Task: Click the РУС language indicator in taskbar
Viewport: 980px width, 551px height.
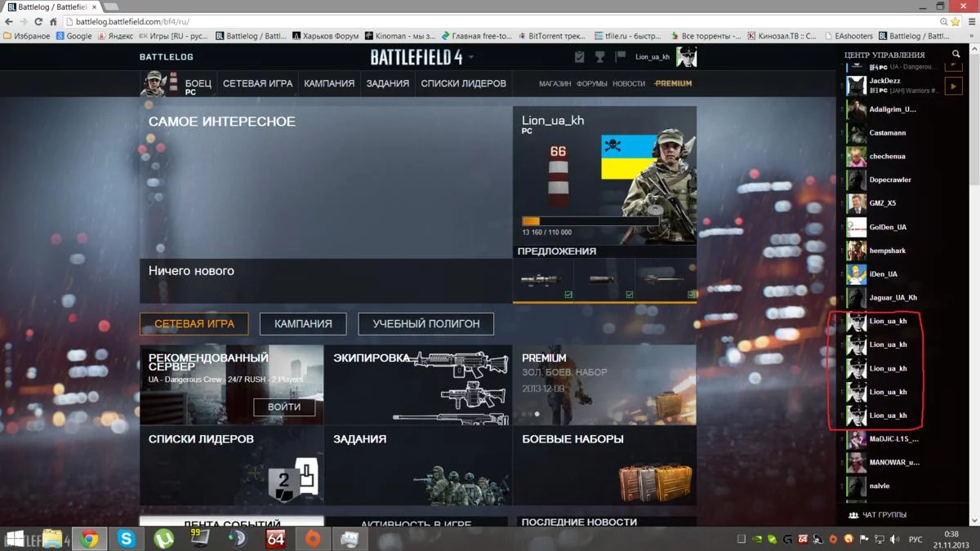Action: coord(916,540)
